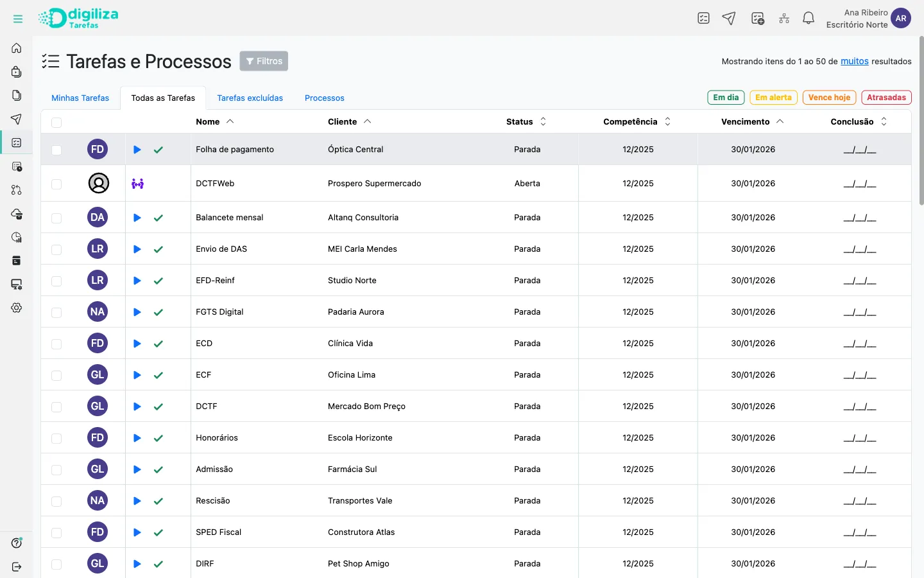
Task: Check the DCTFWeb row checkbox
Action: (56, 184)
